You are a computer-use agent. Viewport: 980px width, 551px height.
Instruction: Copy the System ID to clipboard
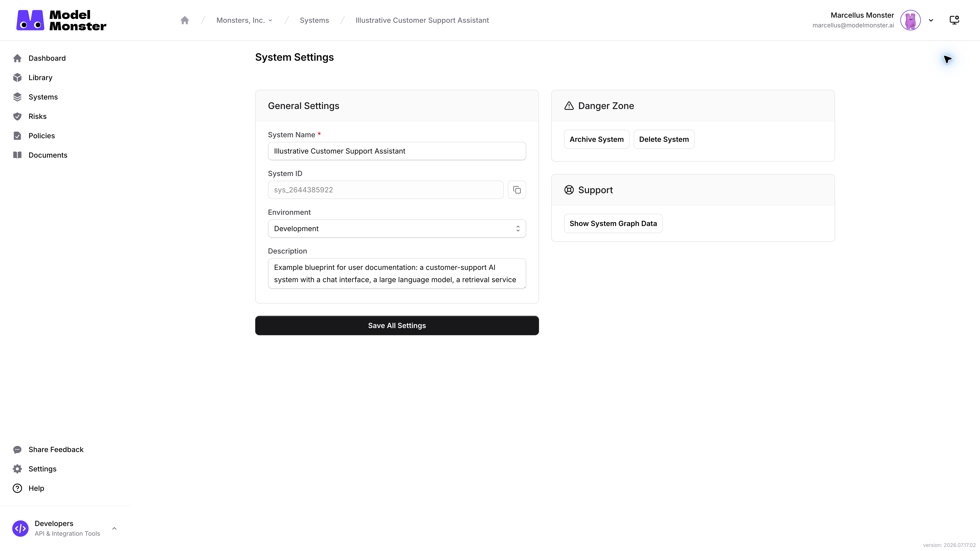tap(517, 190)
